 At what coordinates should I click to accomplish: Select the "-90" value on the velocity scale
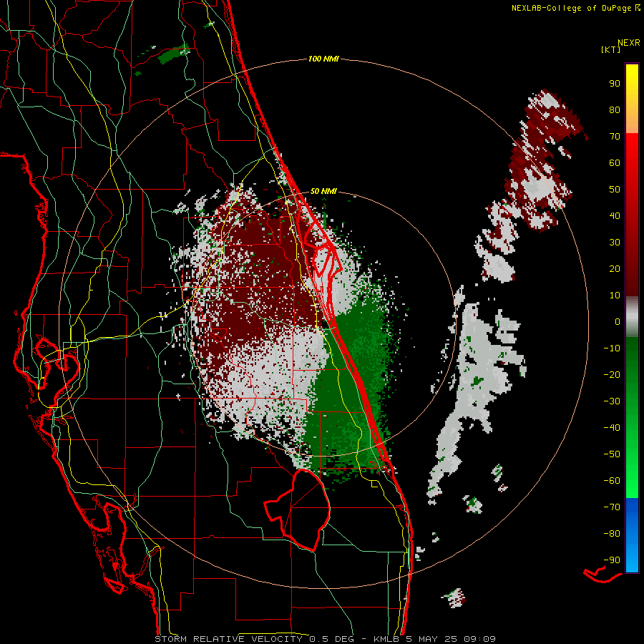tap(612, 560)
